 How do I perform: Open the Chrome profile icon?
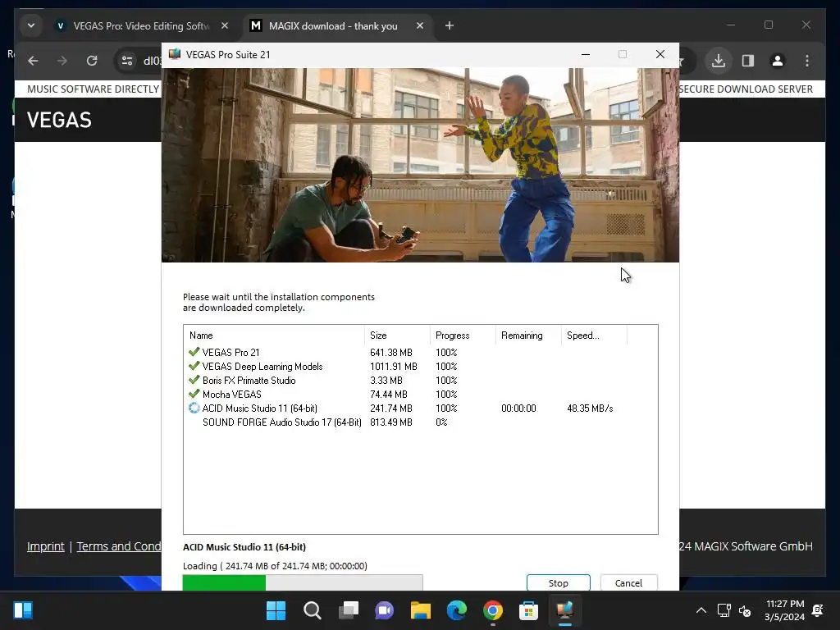point(778,61)
